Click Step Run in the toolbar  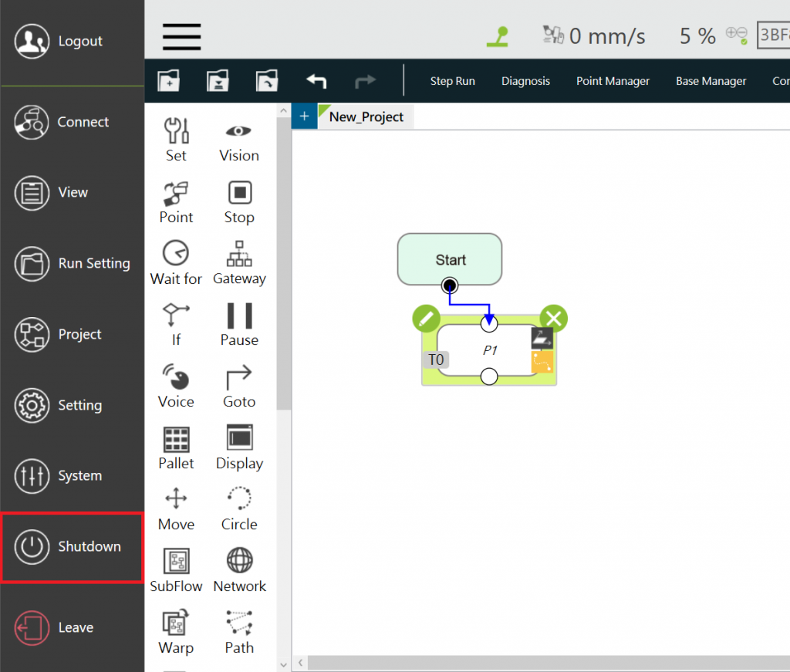pos(452,81)
